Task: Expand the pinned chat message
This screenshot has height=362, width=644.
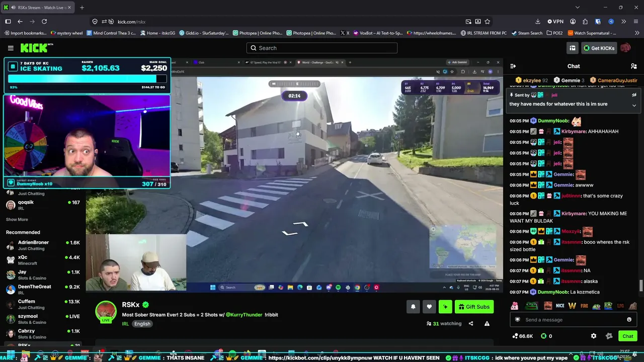Action: pyautogui.click(x=634, y=105)
